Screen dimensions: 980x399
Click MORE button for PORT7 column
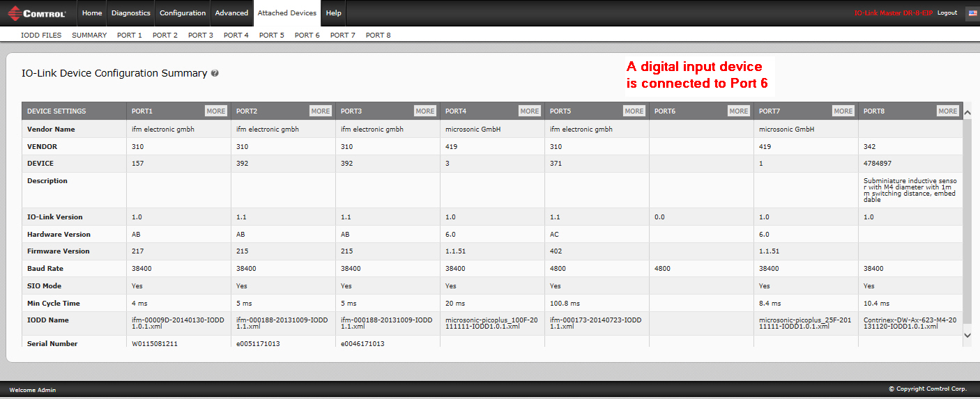click(843, 111)
